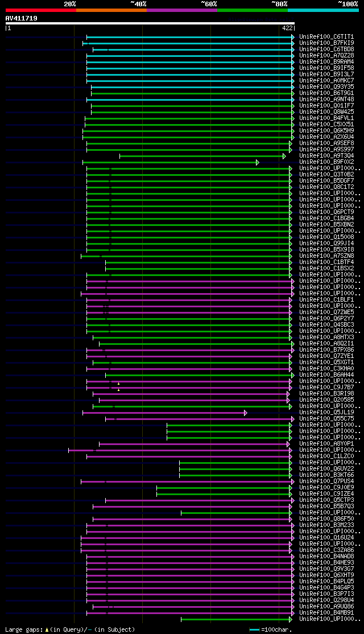364x634 pixels.
Task: Click the UniRef100_Q7ZWE5 label
Action: point(327,312)
